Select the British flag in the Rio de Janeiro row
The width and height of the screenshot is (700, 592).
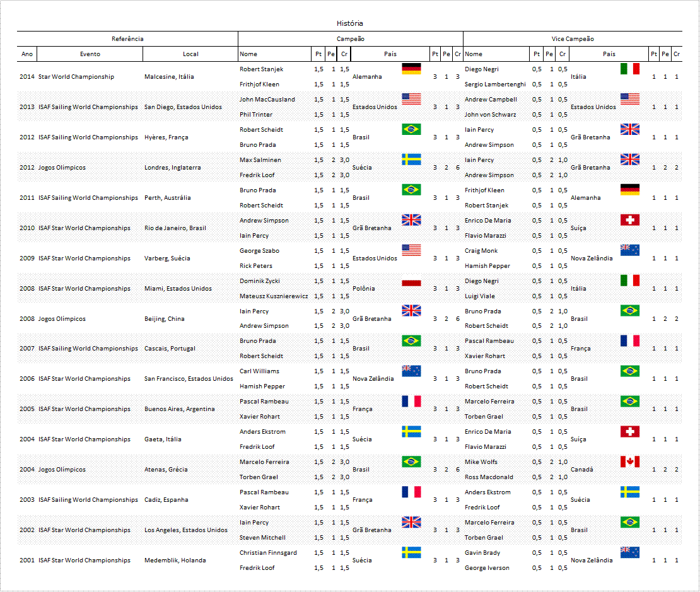(x=411, y=220)
